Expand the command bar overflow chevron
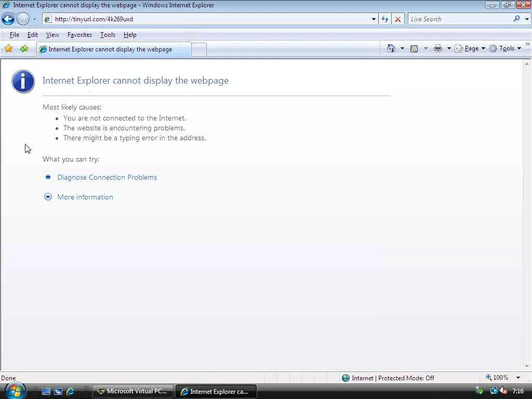The image size is (532, 399). pyautogui.click(x=528, y=44)
